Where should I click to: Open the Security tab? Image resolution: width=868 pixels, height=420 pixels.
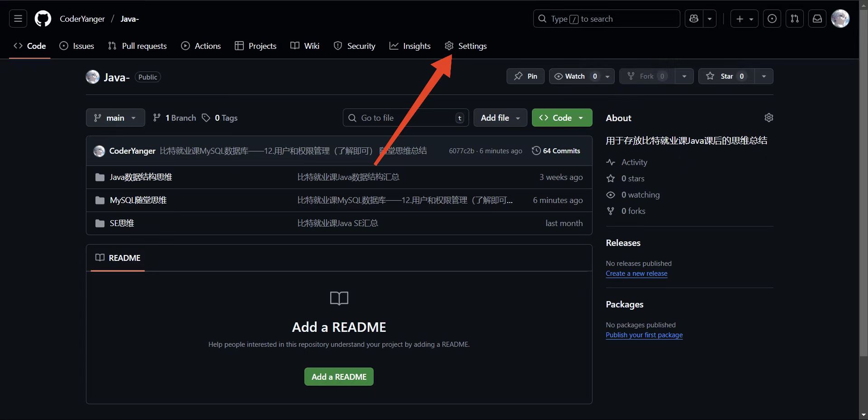click(x=355, y=46)
